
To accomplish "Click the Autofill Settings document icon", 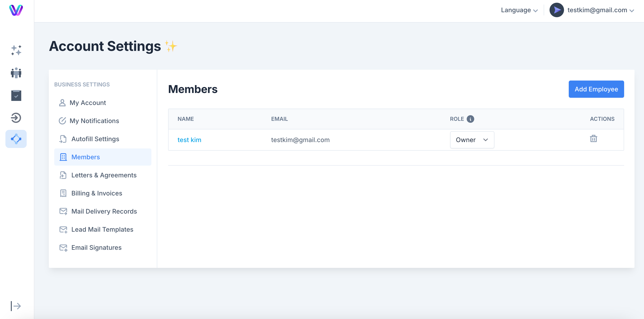I will point(63,139).
